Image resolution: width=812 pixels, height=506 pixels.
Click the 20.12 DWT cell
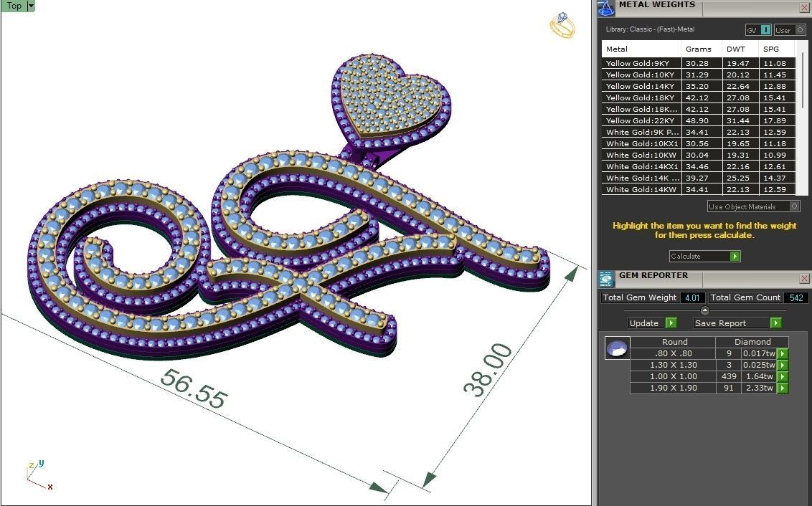coord(740,75)
